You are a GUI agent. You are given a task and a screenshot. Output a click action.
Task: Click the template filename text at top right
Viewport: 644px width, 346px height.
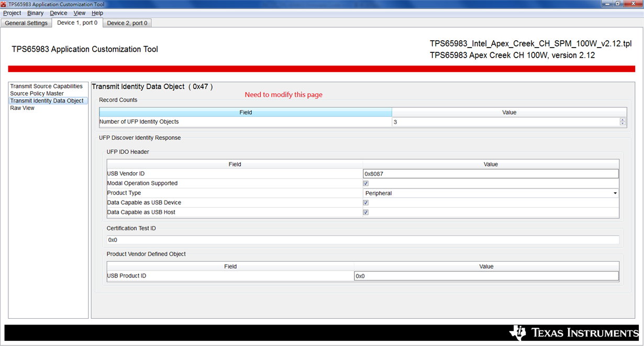[x=530, y=43]
